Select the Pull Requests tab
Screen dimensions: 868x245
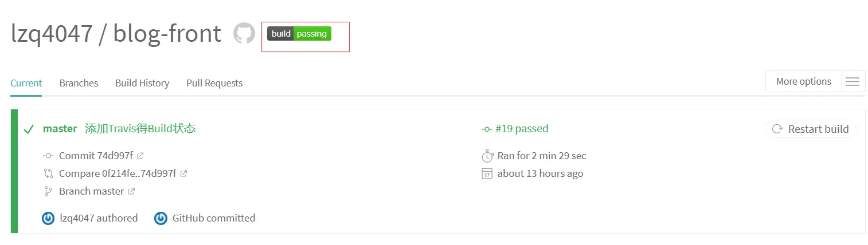point(214,83)
